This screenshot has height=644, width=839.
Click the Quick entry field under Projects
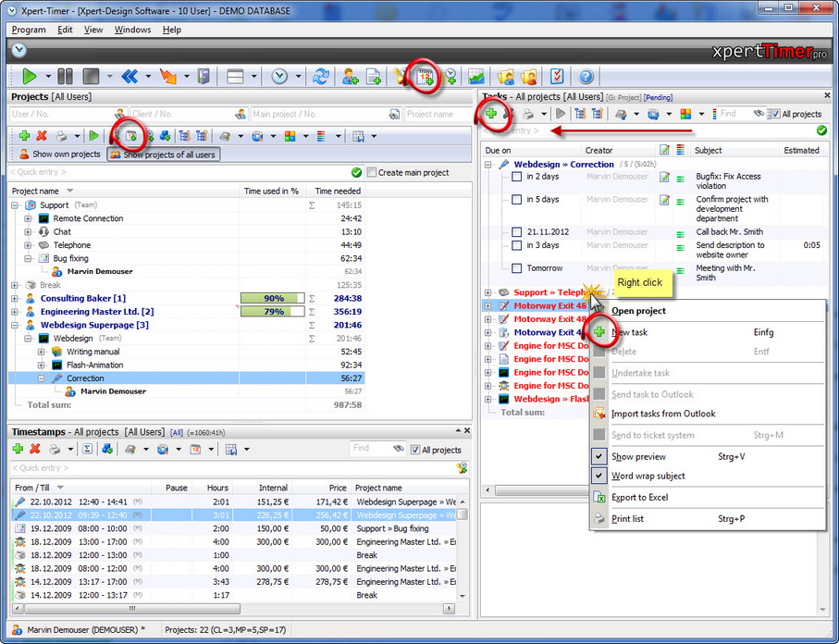(x=179, y=172)
